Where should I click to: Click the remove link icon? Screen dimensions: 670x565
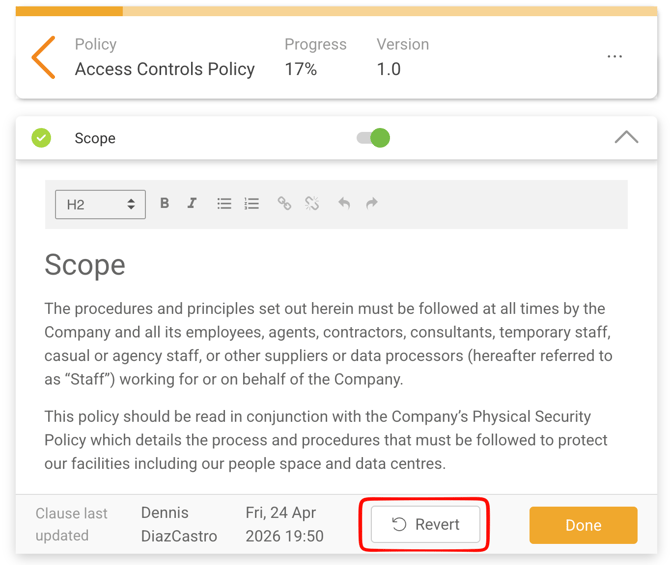pyautogui.click(x=312, y=203)
